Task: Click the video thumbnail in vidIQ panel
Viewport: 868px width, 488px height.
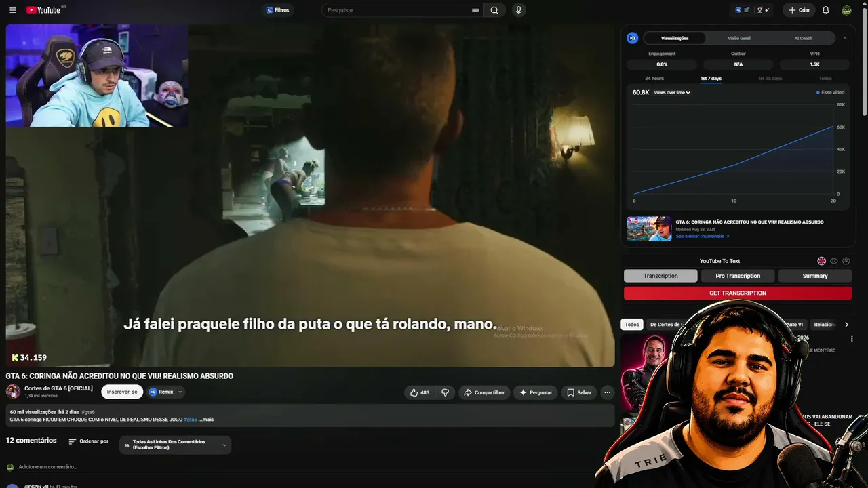Action: (x=649, y=228)
